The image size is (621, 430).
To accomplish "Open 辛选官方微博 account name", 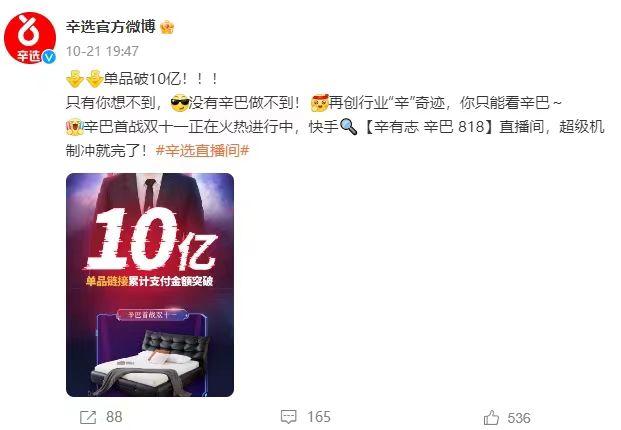I will coord(111,27).
